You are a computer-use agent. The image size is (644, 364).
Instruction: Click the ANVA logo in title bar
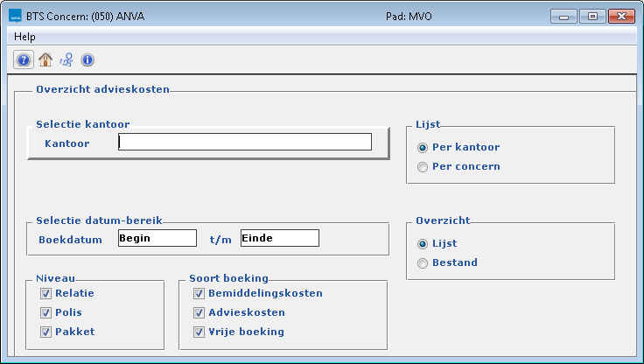[x=15, y=17]
